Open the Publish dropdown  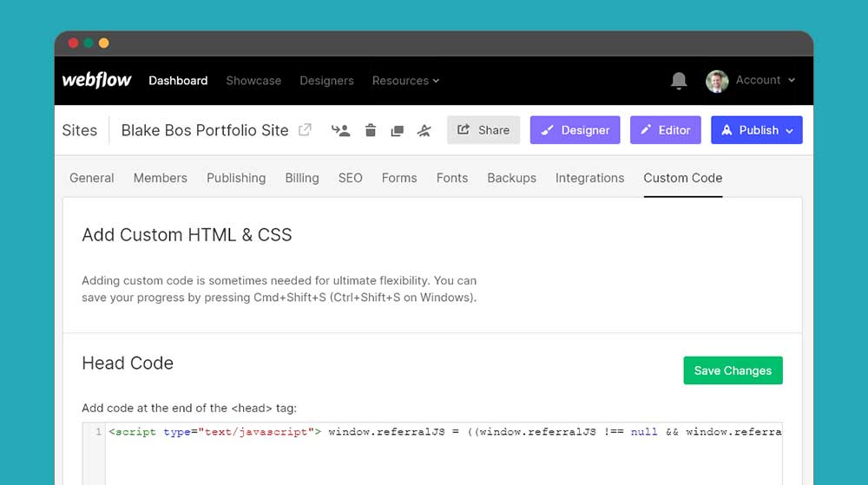pos(757,130)
